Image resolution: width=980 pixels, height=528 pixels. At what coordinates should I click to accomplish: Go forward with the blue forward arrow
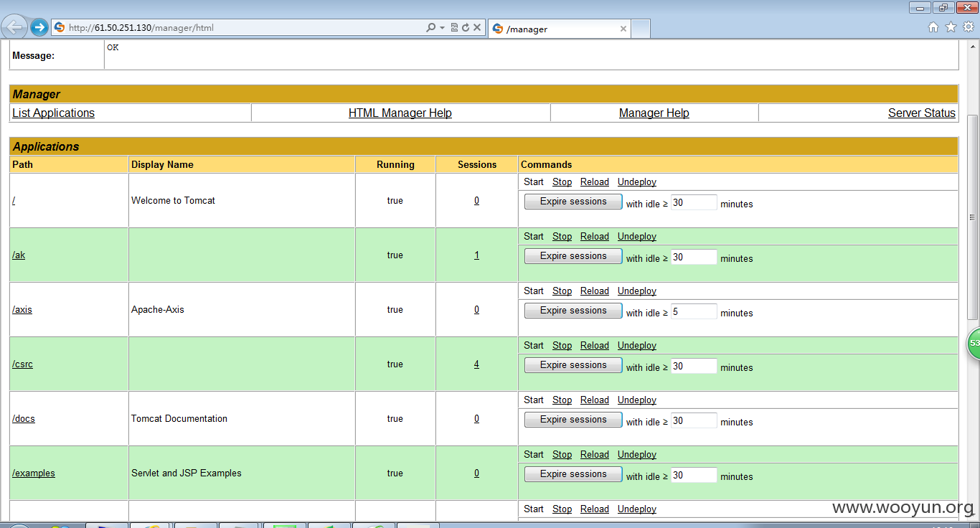[x=39, y=28]
